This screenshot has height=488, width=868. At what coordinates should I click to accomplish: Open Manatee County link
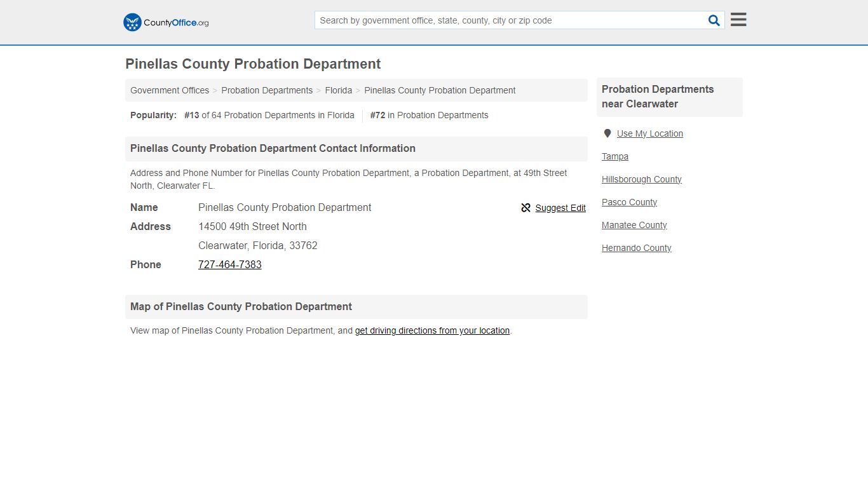coord(634,225)
